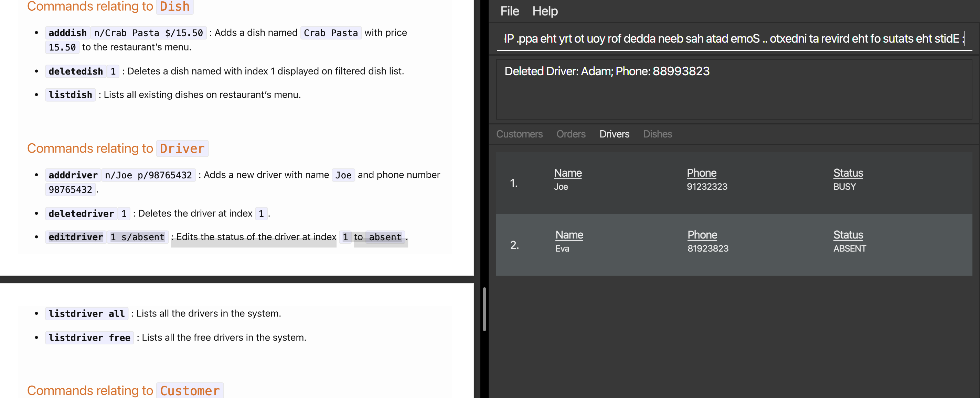Viewport: 980px width, 398px height.
Task: Select driver Joe's list entry
Action: [734, 183]
